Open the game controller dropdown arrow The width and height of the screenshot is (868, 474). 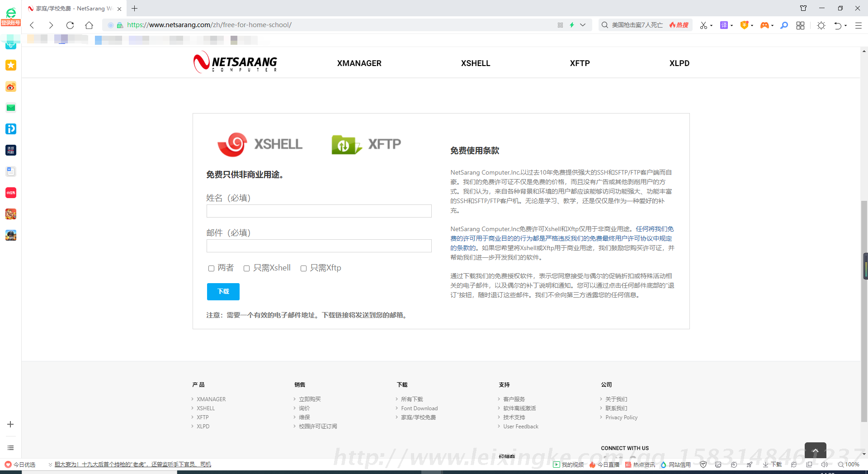click(772, 26)
